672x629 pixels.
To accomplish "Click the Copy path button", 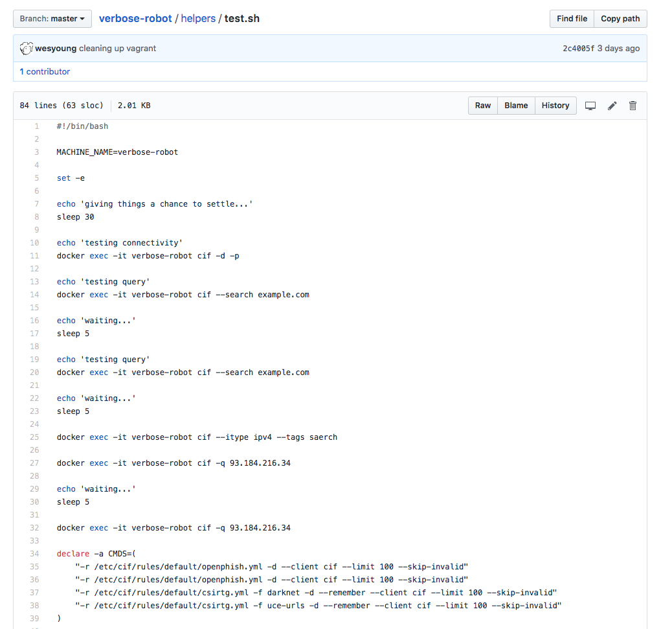I will pyautogui.click(x=620, y=19).
